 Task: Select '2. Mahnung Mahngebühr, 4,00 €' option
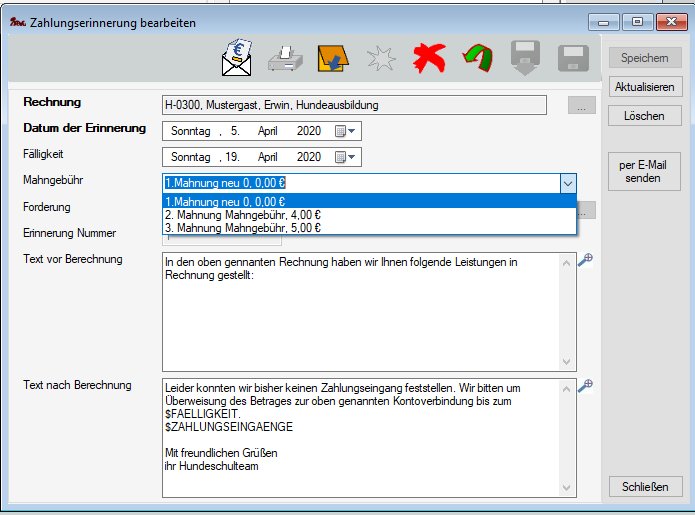click(368, 214)
